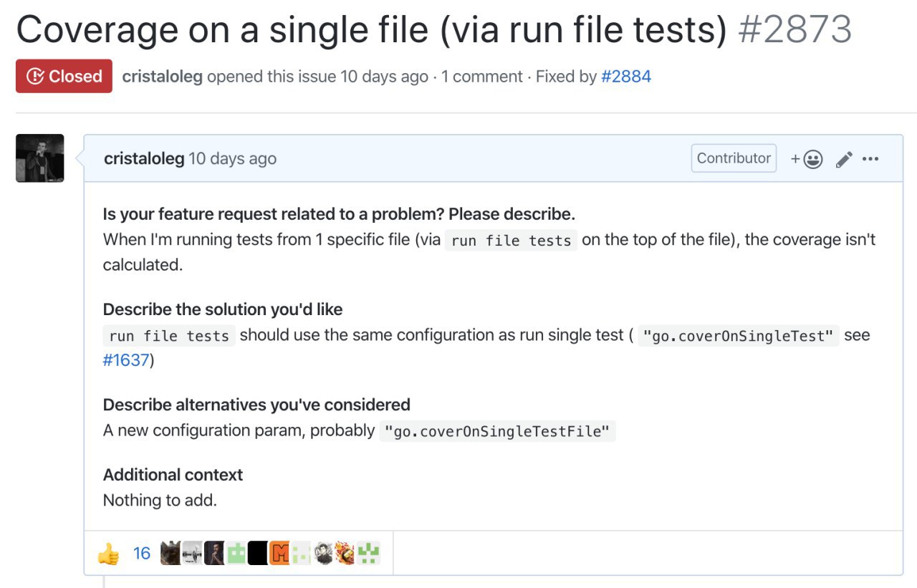Click the "go.coverOnSingleTestFile" code snippet
Screen dimensions: 917x588
tap(497, 431)
